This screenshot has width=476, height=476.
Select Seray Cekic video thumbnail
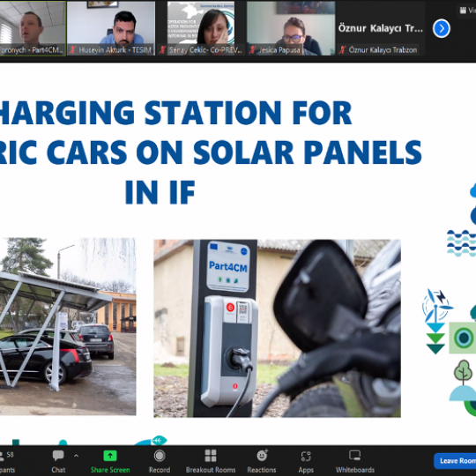(x=201, y=28)
